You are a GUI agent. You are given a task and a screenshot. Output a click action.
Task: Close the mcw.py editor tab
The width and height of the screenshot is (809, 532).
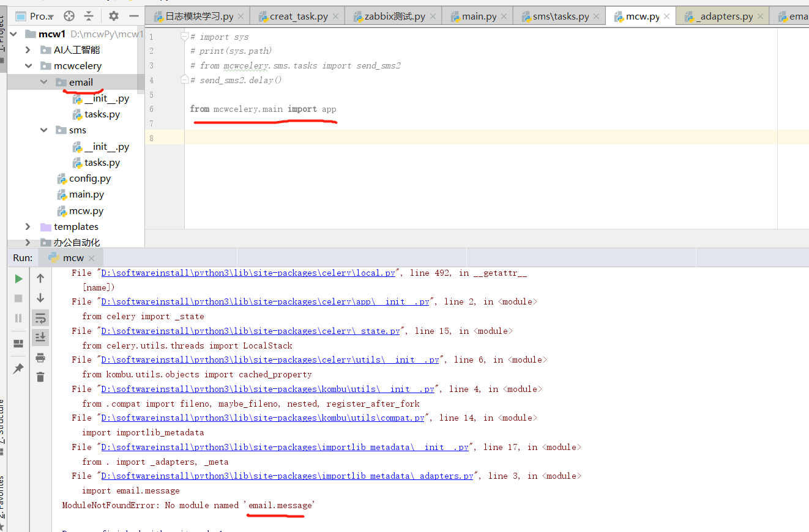(666, 17)
